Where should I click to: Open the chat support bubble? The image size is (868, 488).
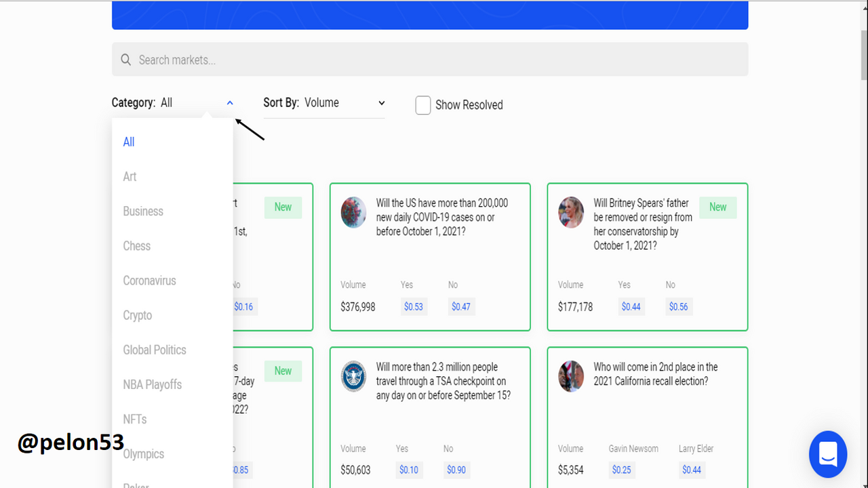[x=828, y=454]
